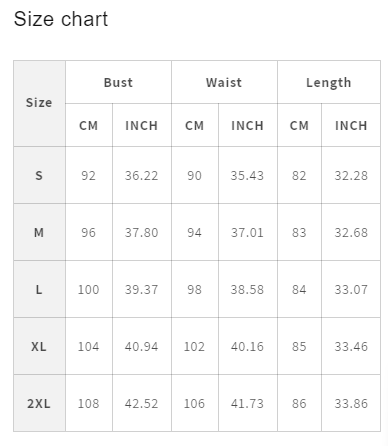Select the XL size row label
Image resolution: width=388 pixels, height=446 pixels.
click(x=39, y=346)
